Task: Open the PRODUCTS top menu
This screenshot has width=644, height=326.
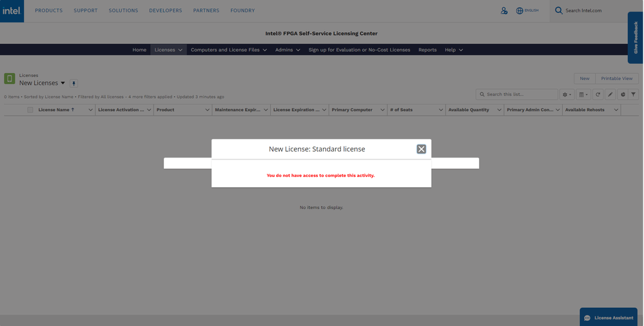Action: (x=49, y=11)
